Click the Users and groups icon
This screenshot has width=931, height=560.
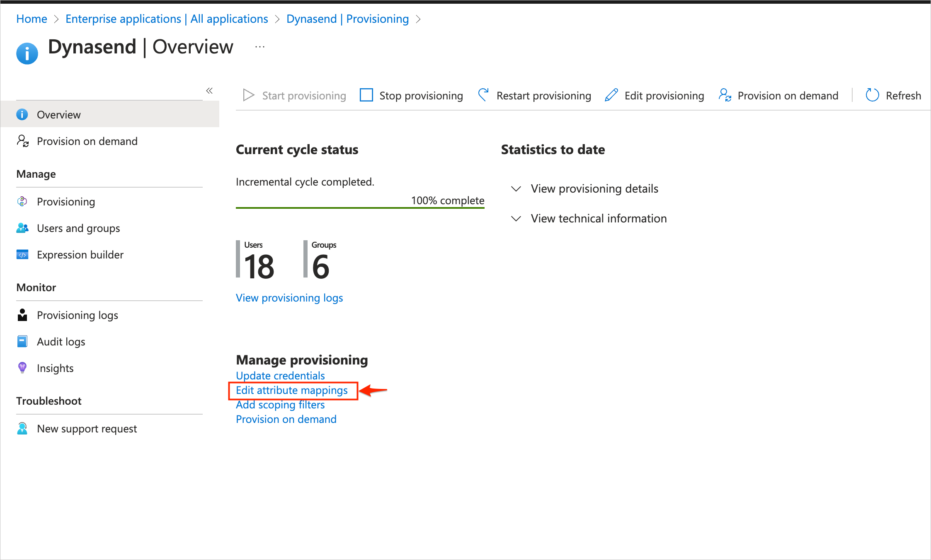(x=22, y=228)
